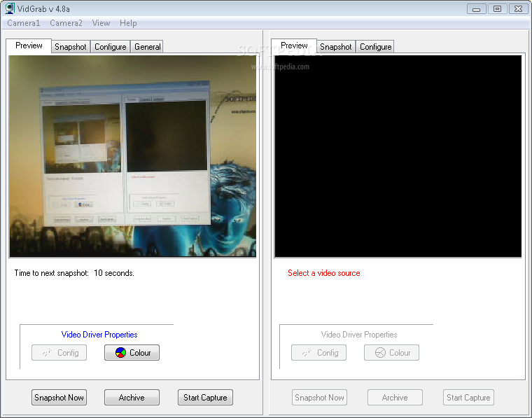Image resolution: width=532 pixels, height=418 pixels.
Task: Click the right Snapshot Now button
Action: pyautogui.click(x=319, y=397)
